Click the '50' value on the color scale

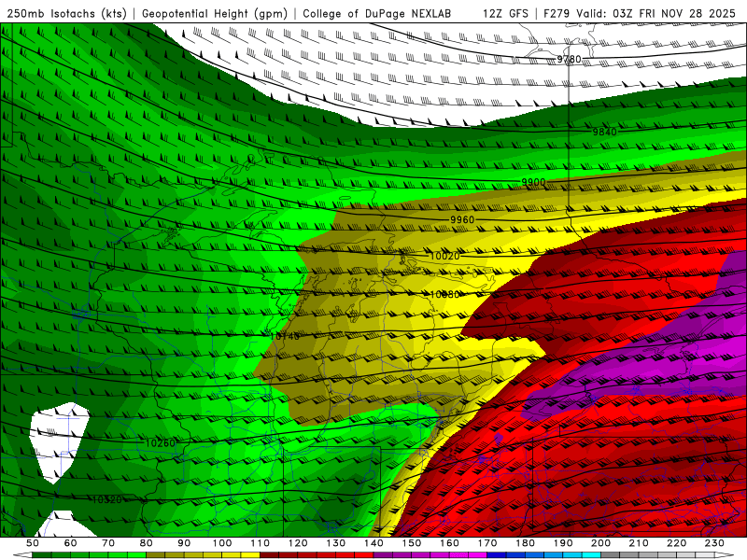33,543
